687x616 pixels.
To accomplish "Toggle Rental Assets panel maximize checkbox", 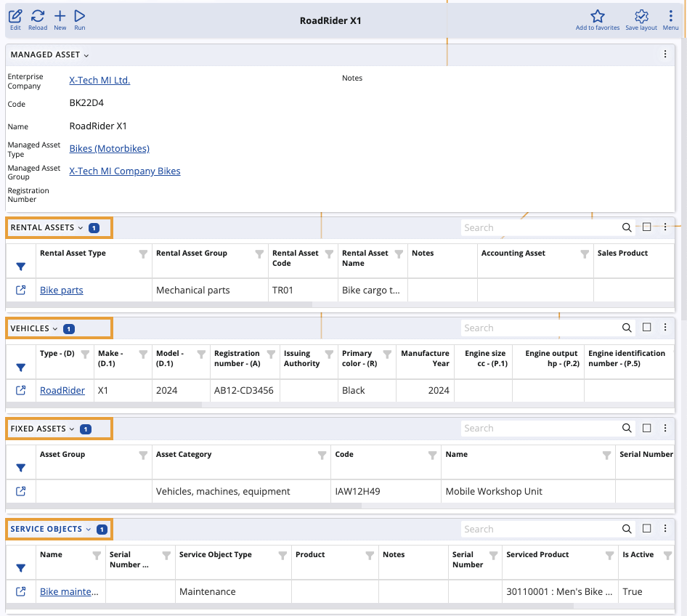I will click(x=646, y=227).
